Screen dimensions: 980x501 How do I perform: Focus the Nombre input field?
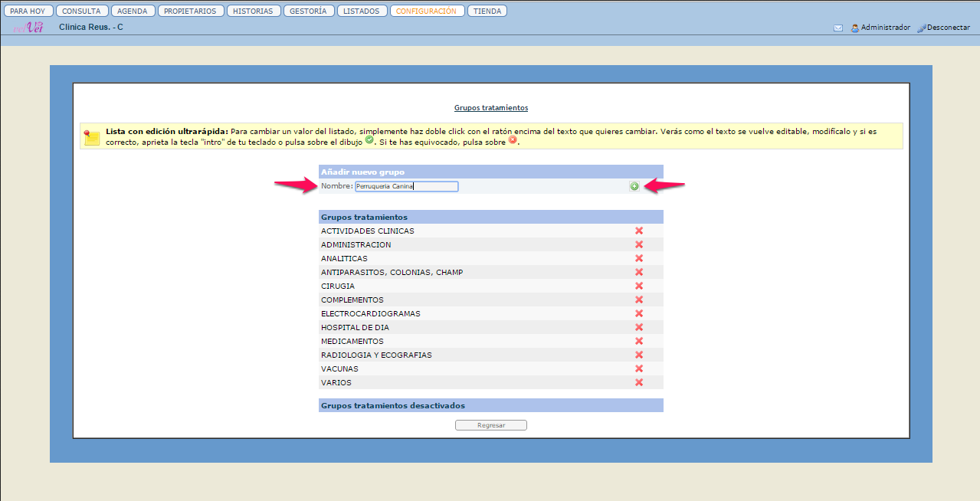[406, 186]
